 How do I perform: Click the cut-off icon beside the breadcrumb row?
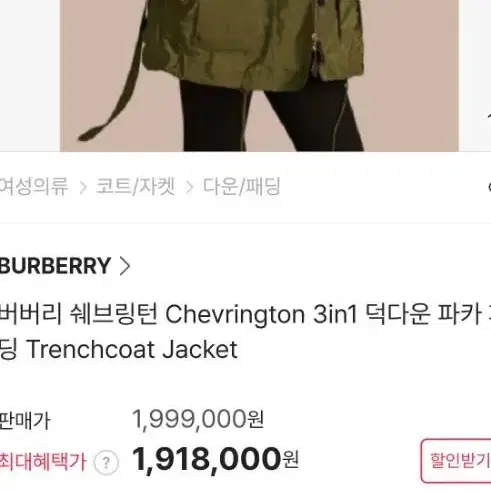point(489,187)
